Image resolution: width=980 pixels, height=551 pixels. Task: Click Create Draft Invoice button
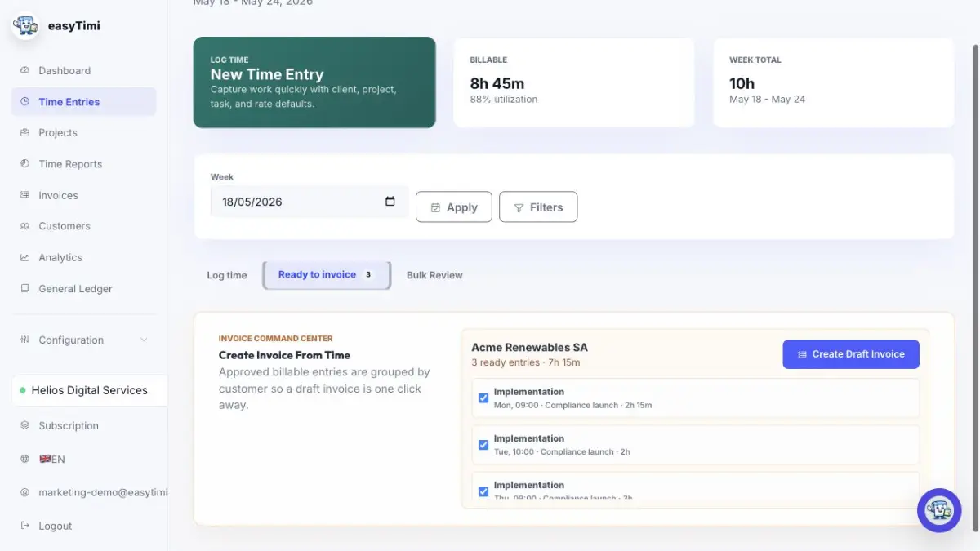(x=851, y=354)
